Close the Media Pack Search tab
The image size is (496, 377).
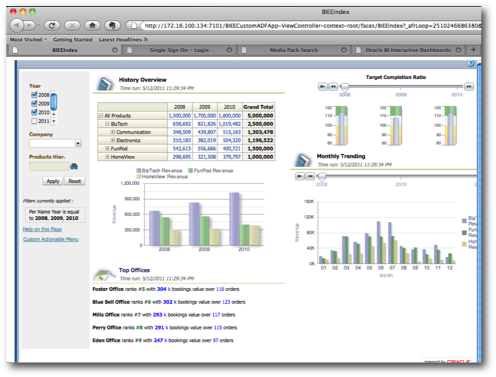pos(344,50)
